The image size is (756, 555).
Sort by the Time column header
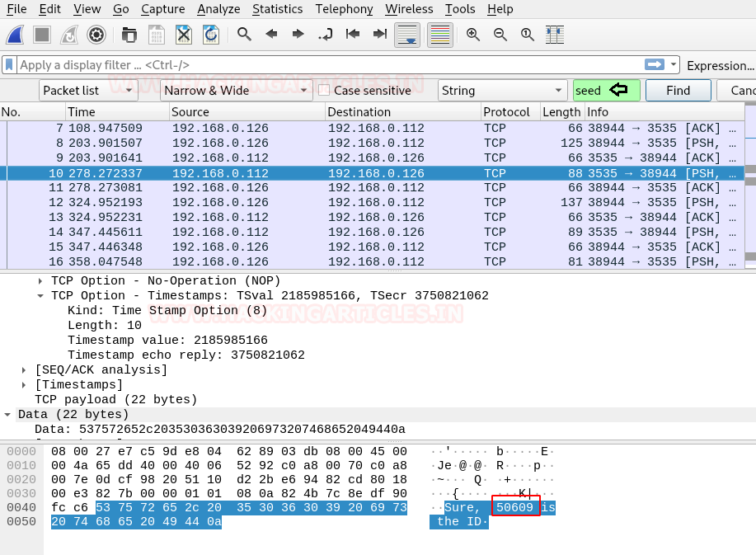(x=118, y=112)
